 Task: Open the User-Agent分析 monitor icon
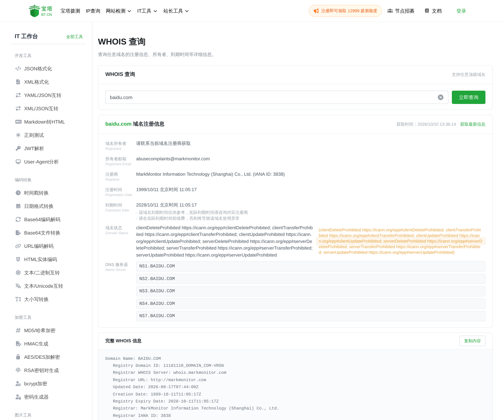click(18, 162)
